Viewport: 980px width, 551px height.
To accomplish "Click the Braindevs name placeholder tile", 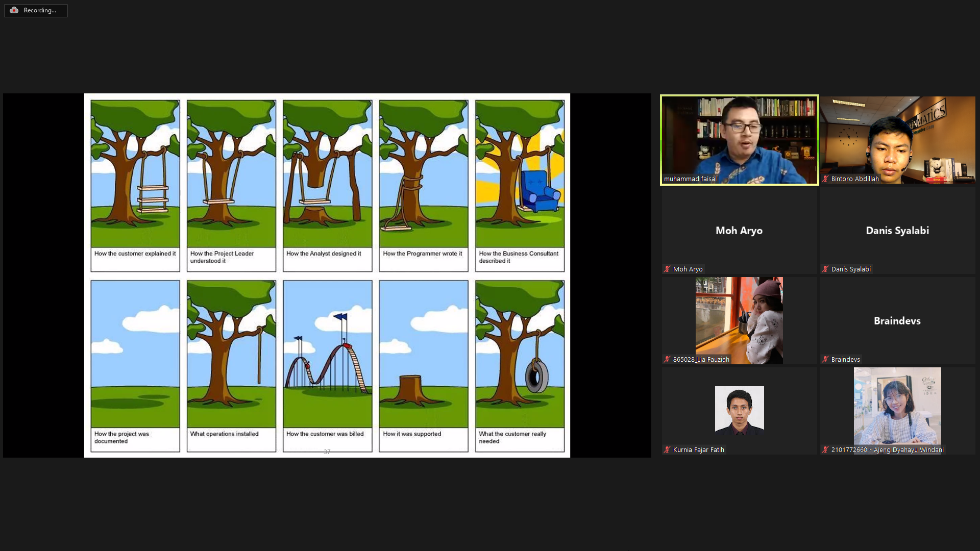I will [897, 321].
